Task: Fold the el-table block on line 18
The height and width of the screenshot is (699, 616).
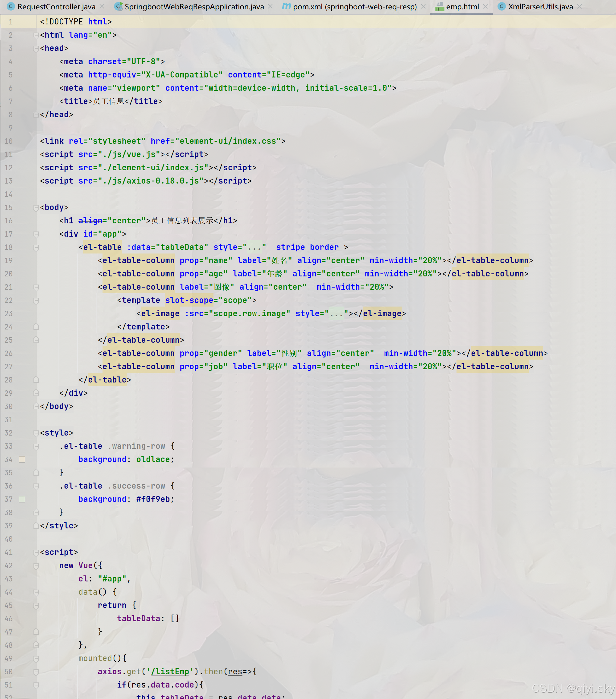Action: 36,247
